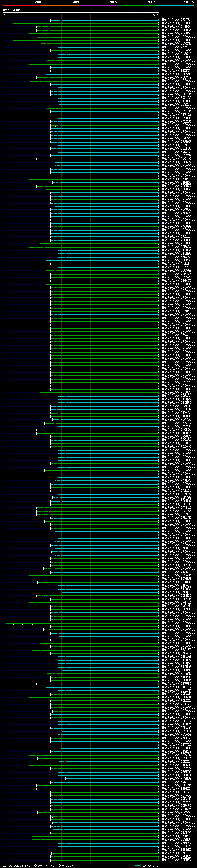Open hit UniRef100_B2ZF74
The width and height of the screenshot is (197, 868).
[177, 71]
